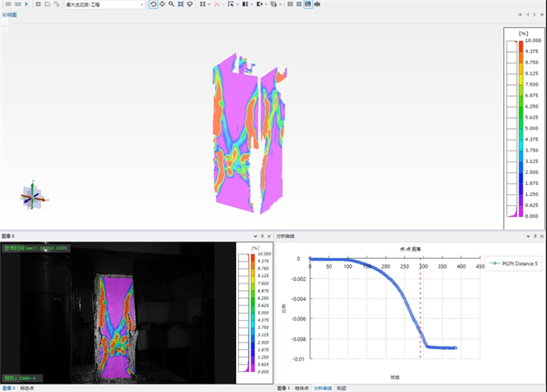Go to next frame in 3D view
The height and width of the screenshot is (392, 547).
click(533, 15)
